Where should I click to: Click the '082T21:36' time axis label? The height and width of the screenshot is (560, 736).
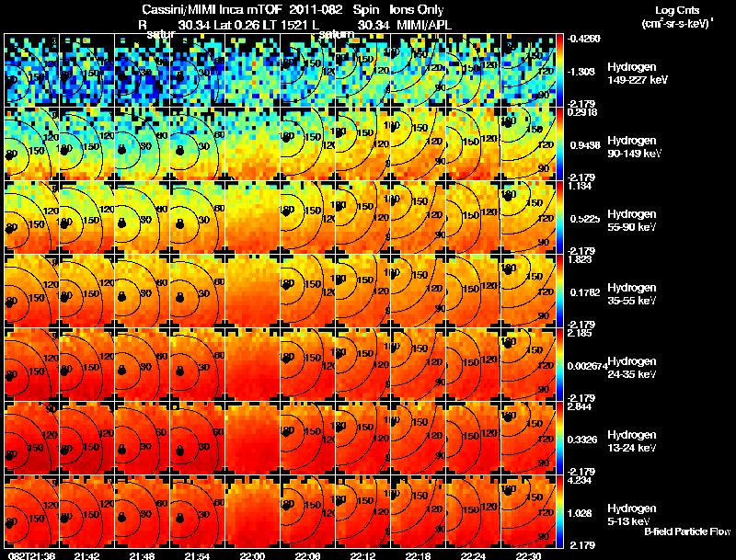tap(31, 555)
